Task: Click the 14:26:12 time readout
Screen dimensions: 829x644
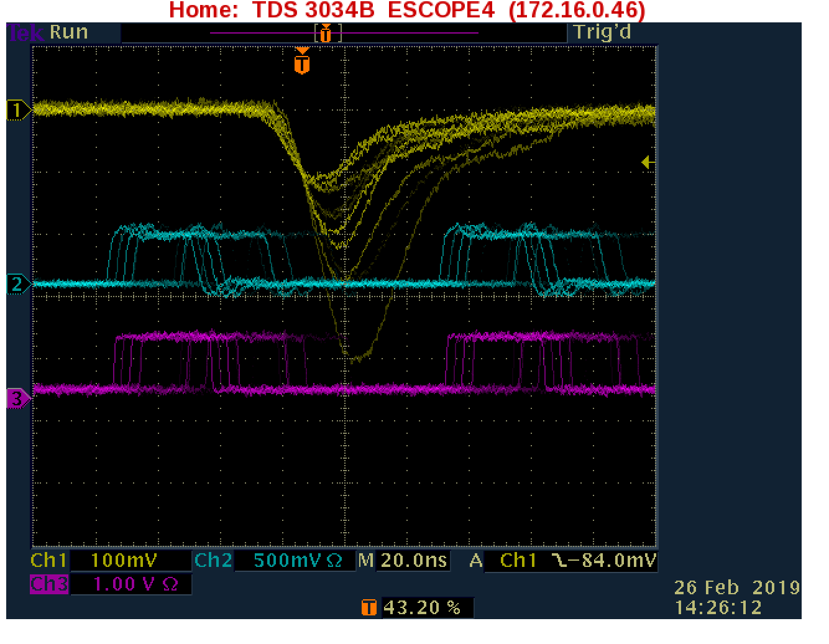Action: [718, 607]
